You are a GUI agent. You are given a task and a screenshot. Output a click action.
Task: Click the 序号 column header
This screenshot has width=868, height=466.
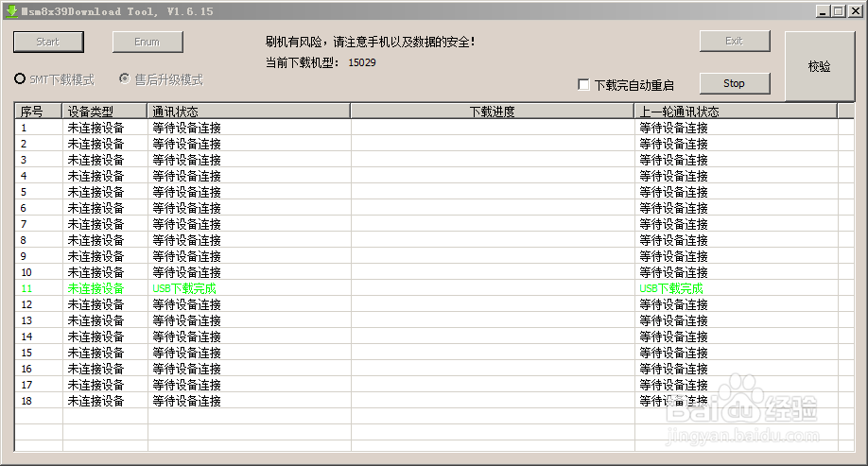coord(38,112)
